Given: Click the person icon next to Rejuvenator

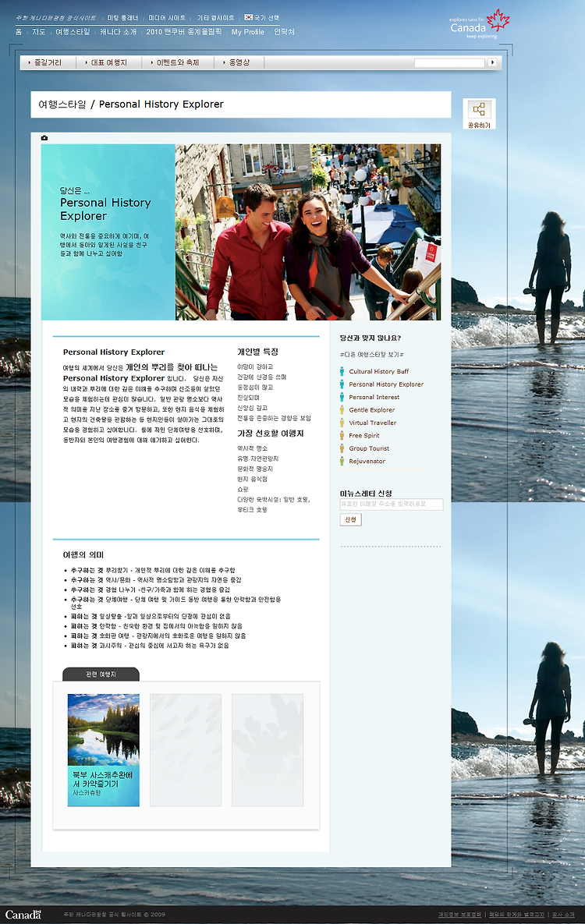Looking at the screenshot, I should (x=342, y=462).
